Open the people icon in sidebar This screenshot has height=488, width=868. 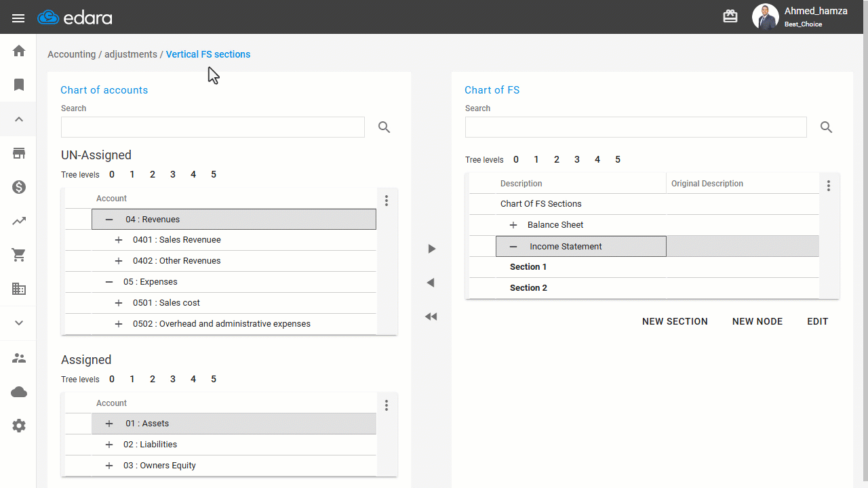click(x=19, y=358)
